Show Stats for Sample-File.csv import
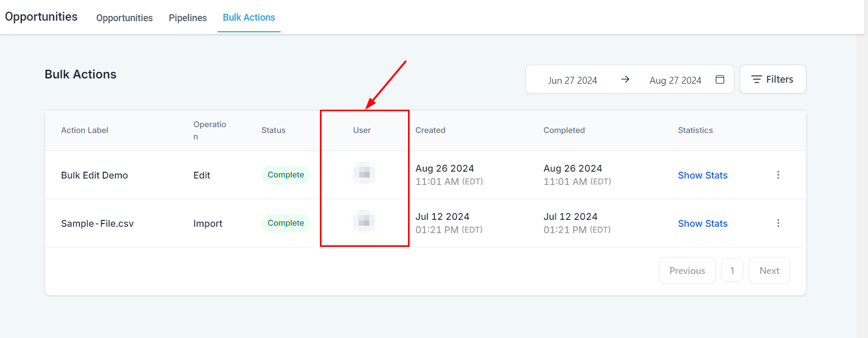Viewport: 868px width, 338px height. (702, 224)
